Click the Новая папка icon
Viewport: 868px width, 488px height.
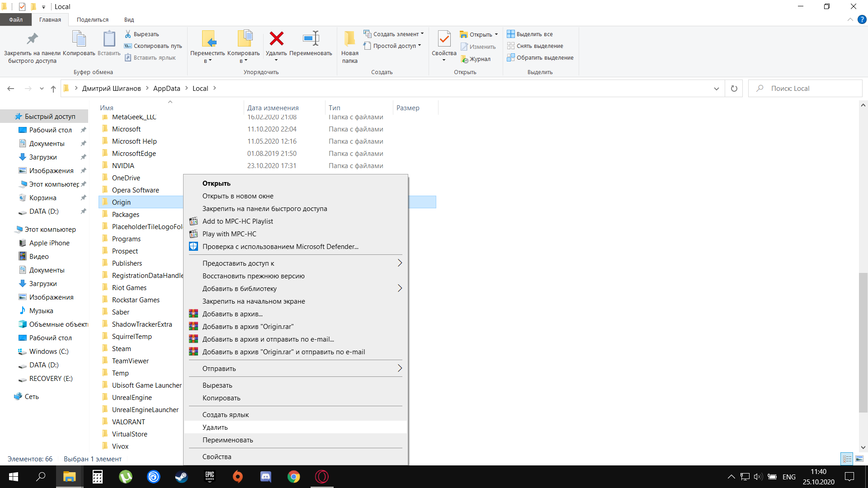pyautogui.click(x=349, y=39)
